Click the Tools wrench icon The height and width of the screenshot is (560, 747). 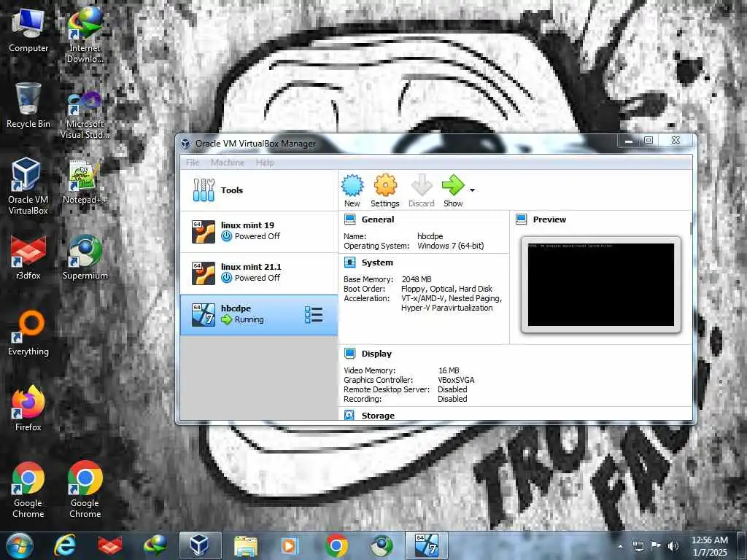204,190
